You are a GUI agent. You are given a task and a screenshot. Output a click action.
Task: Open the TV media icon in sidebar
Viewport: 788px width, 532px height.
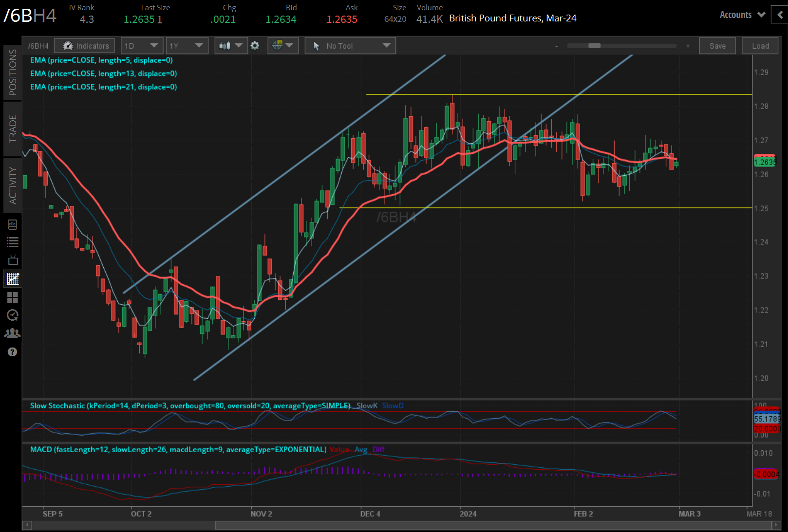pos(13,260)
